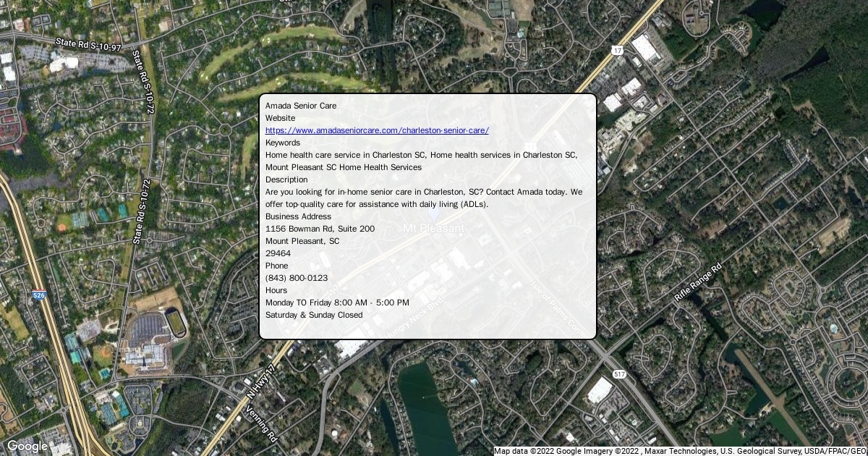The height and width of the screenshot is (456, 868).
Task: Click the map data attribution text
Action: 680,451
